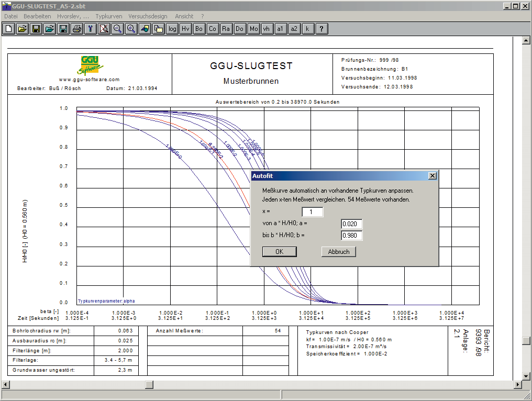Click the GGU-SLUGTEST report title

pyautogui.click(x=251, y=66)
